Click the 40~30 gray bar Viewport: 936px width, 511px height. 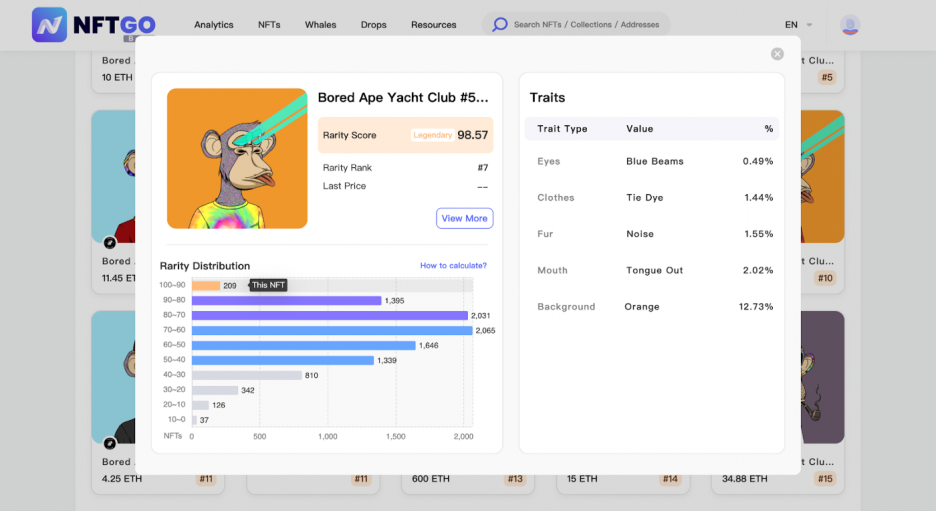pos(247,375)
